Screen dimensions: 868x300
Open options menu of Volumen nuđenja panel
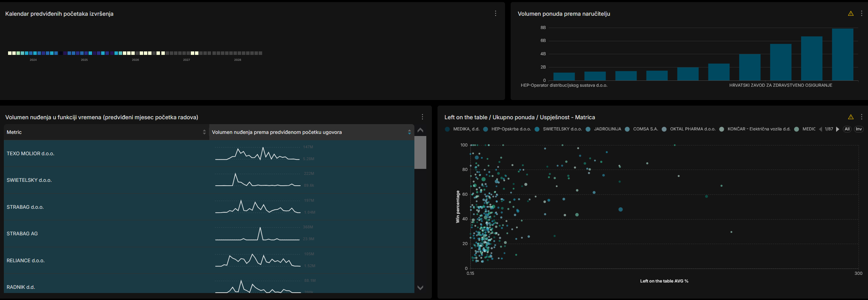pyautogui.click(x=422, y=117)
